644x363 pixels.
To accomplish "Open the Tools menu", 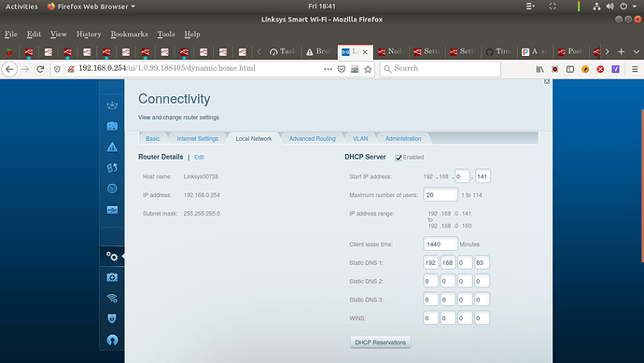I will point(166,35).
